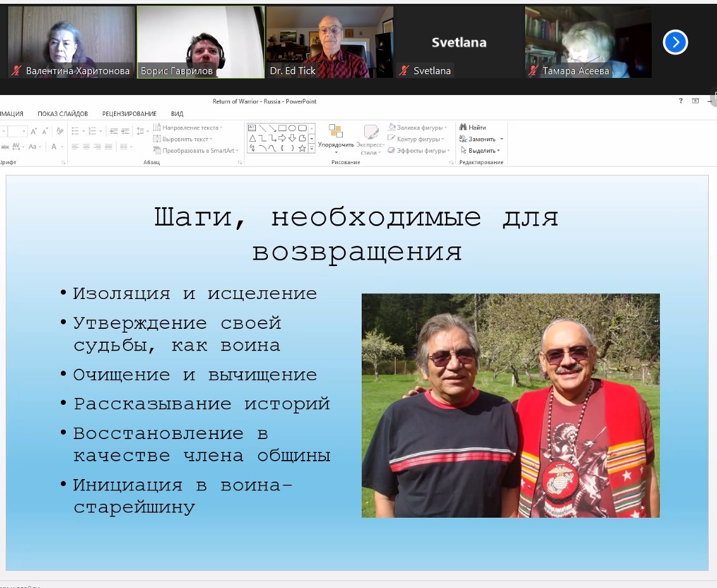This screenshot has height=588, width=717.
Task: Select Dr. Ed Tick video thumbnail
Action: click(x=329, y=42)
